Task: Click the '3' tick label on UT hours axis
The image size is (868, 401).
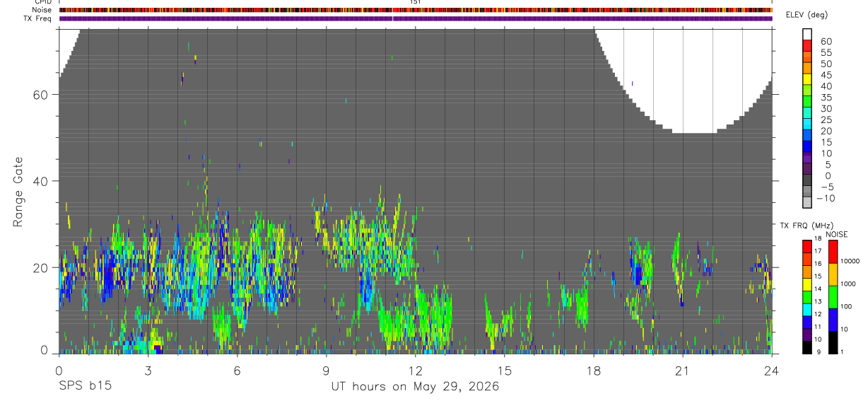Action: [148, 370]
